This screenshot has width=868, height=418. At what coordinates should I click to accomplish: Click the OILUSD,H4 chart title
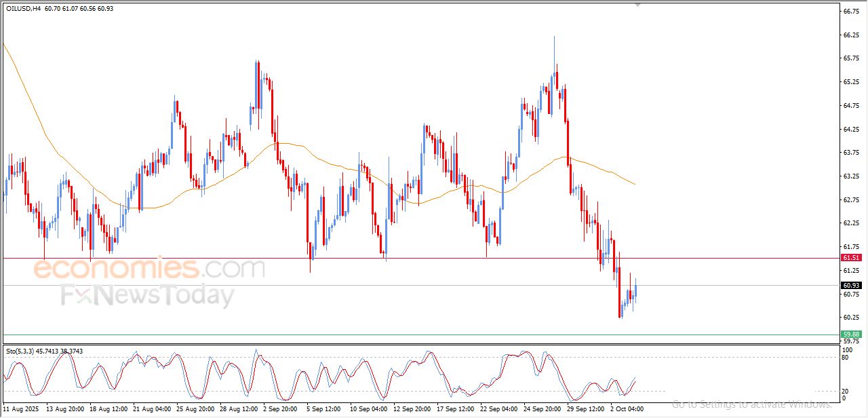pyautogui.click(x=24, y=7)
